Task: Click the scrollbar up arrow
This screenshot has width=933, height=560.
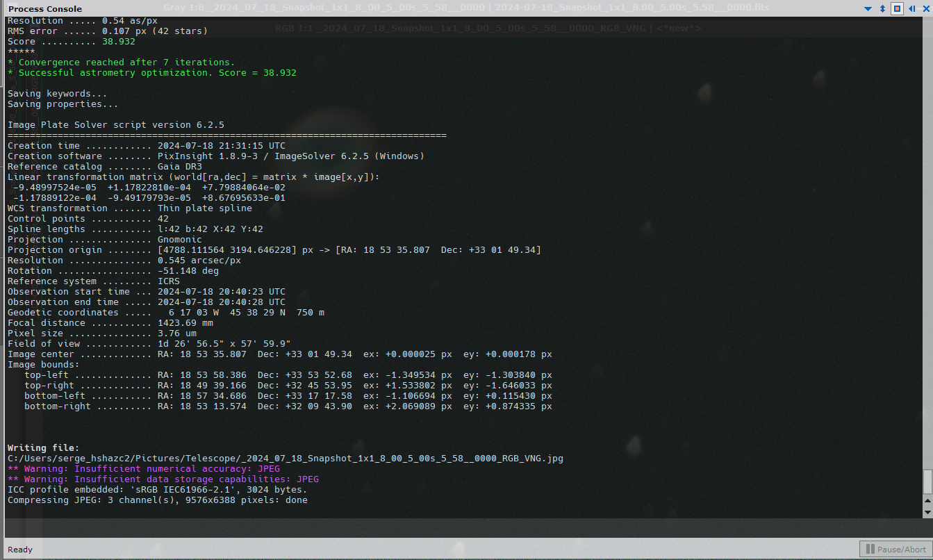Action: click(x=927, y=500)
